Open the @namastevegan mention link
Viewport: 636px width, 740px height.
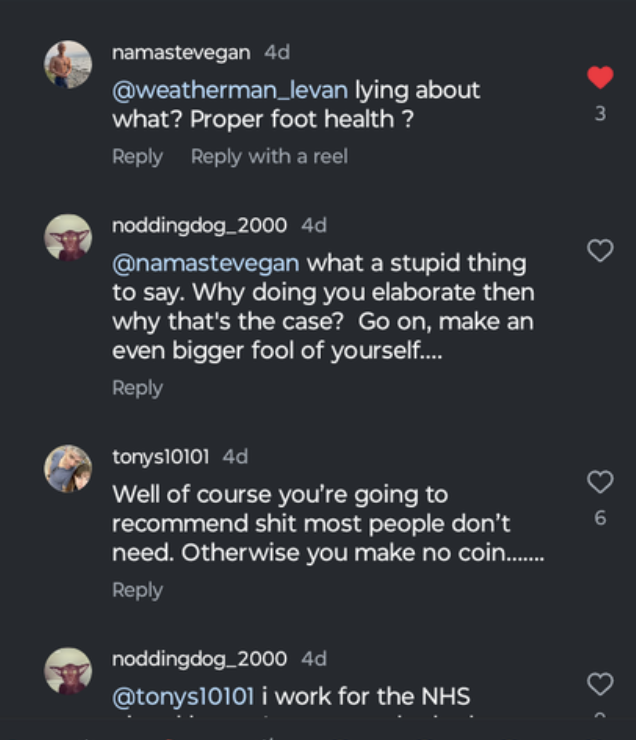click(205, 263)
